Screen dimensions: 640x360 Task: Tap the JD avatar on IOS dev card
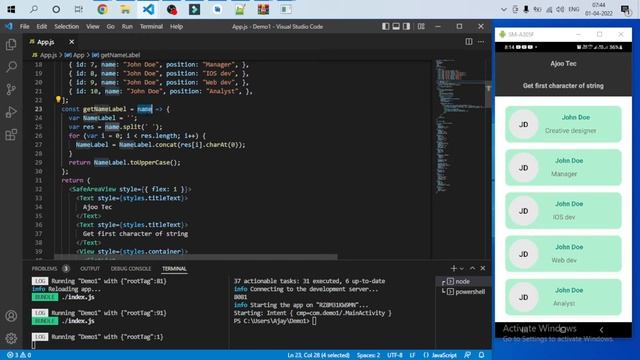(524, 211)
